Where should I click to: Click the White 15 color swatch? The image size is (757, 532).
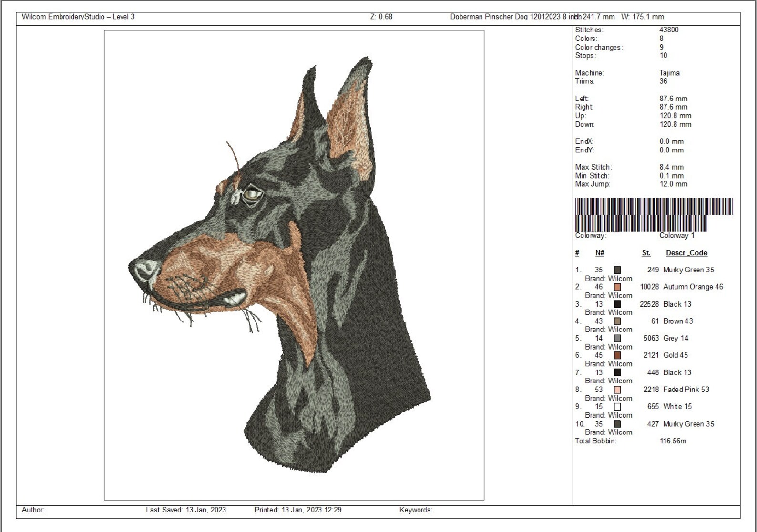pos(617,407)
